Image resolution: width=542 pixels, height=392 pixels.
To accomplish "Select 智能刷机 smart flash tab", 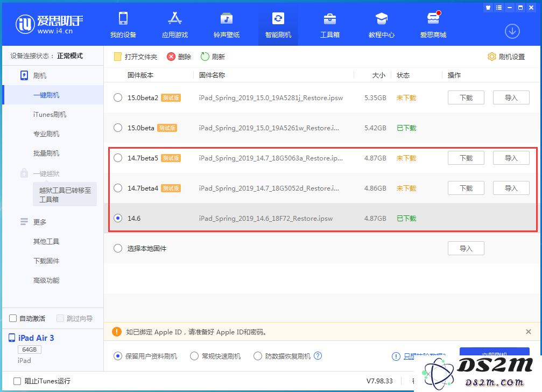I will pos(278,25).
